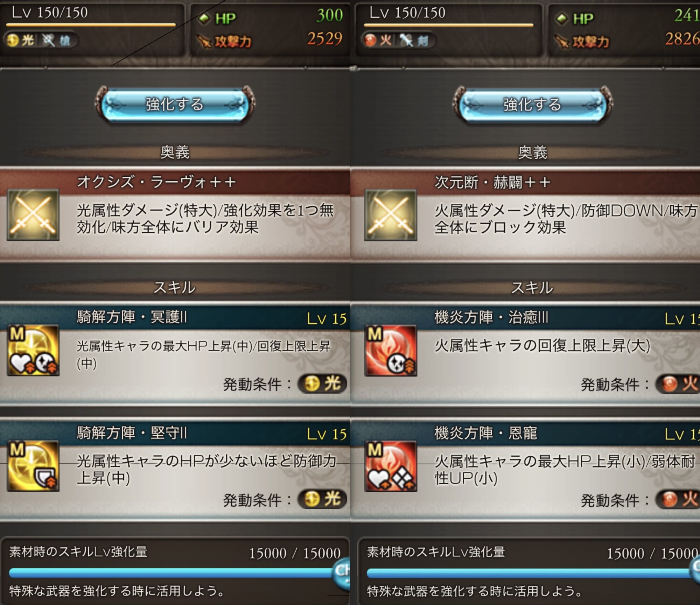The width and height of the screenshot is (700, 605).
Task: Tap the 機炎方陣・治癒III skill title bar
Action: (525, 318)
